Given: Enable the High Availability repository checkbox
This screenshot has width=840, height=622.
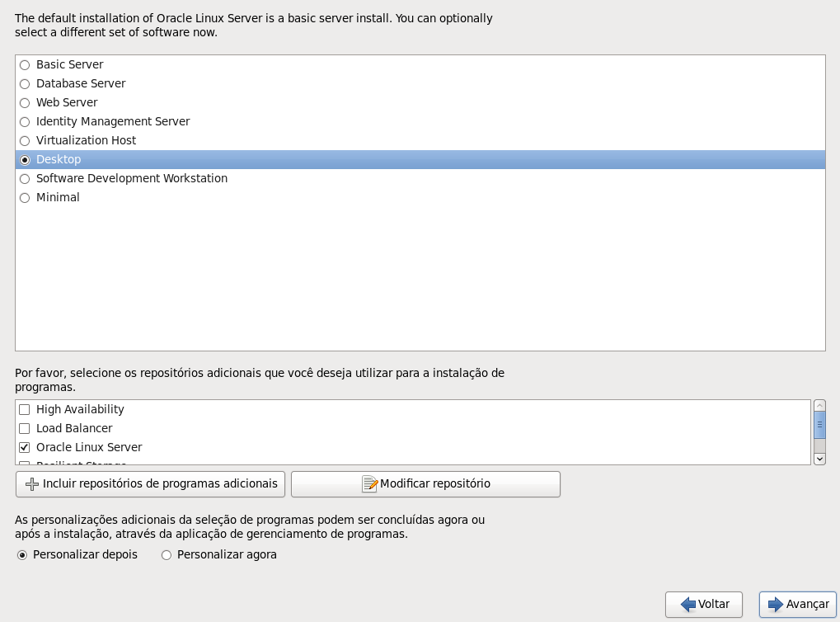Looking at the screenshot, I should [24, 410].
